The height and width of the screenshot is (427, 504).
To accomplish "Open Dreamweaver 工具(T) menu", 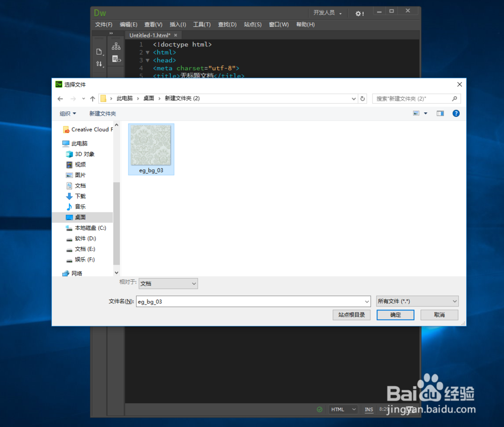I will tap(202, 24).
